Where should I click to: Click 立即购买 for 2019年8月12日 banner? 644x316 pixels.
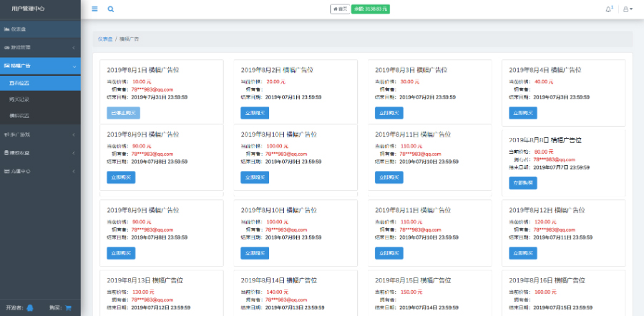(522, 252)
